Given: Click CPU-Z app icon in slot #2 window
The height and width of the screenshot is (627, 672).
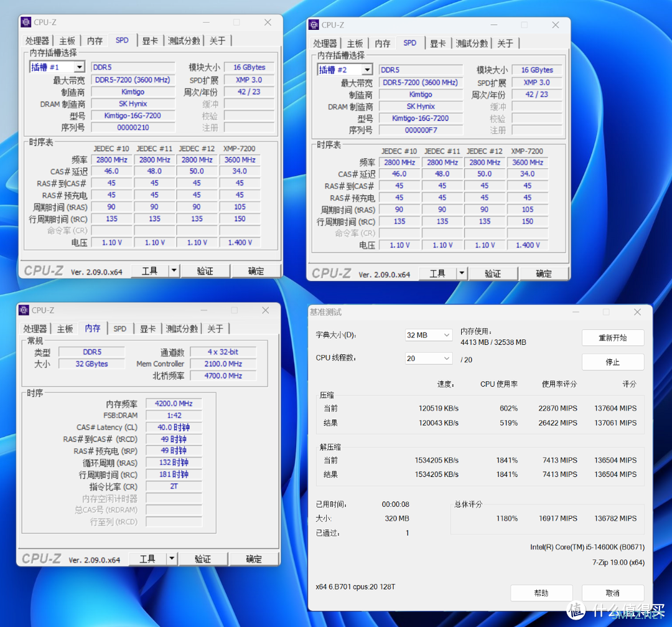Looking at the screenshot, I should 314,24.
